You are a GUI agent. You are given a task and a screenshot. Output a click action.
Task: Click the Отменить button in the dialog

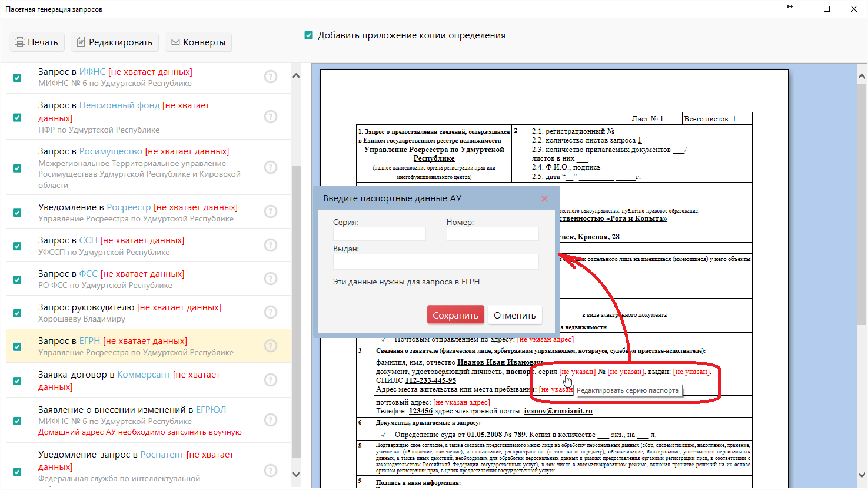click(x=514, y=315)
